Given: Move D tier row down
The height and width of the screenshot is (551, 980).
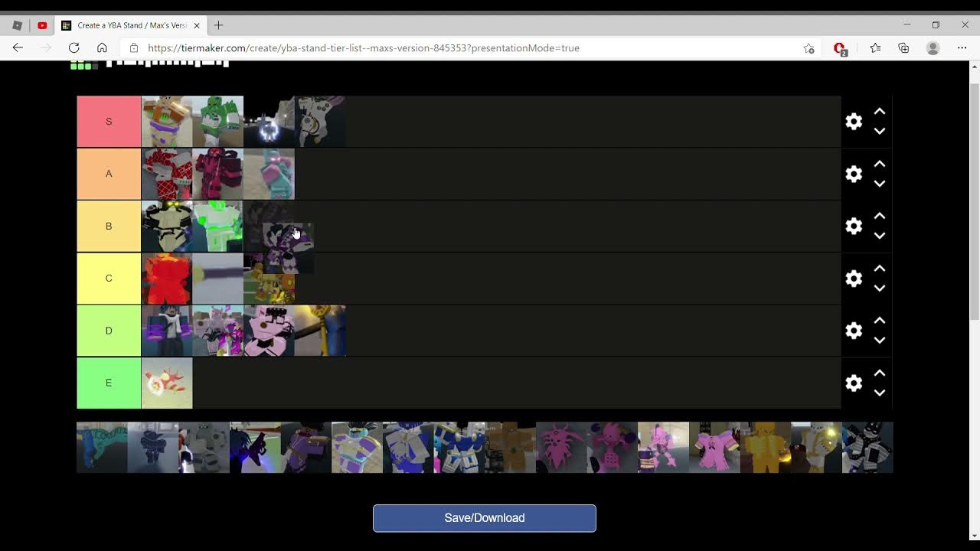Looking at the screenshot, I should [x=880, y=340].
